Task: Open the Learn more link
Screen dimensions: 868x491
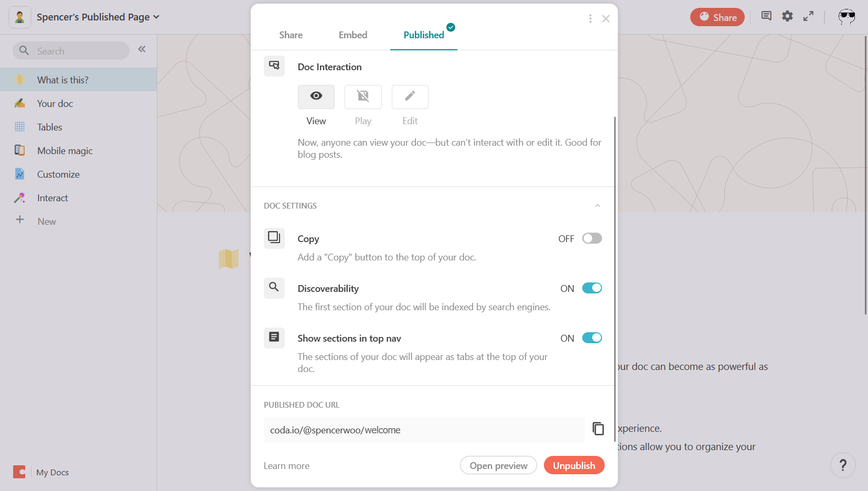Action: coord(286,466)
